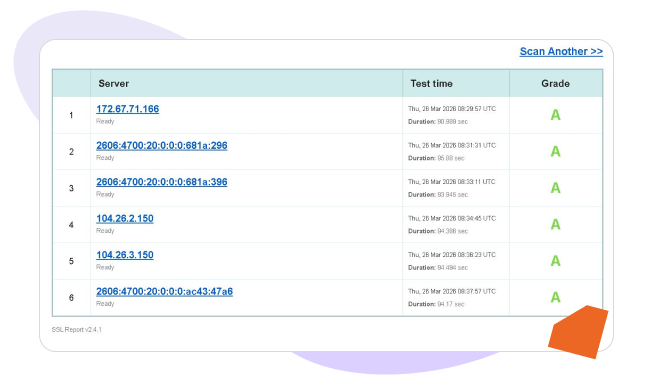Click Ready status under 104.26.3.150

(105, 267)
